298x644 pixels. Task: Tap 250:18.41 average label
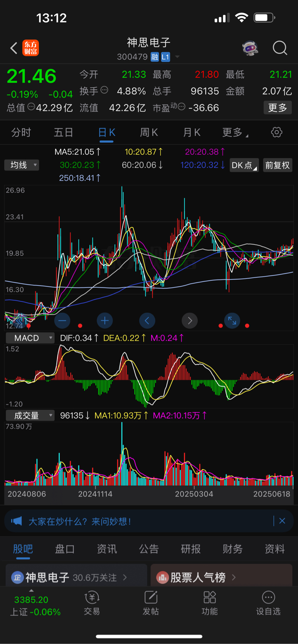coord(80,178)
